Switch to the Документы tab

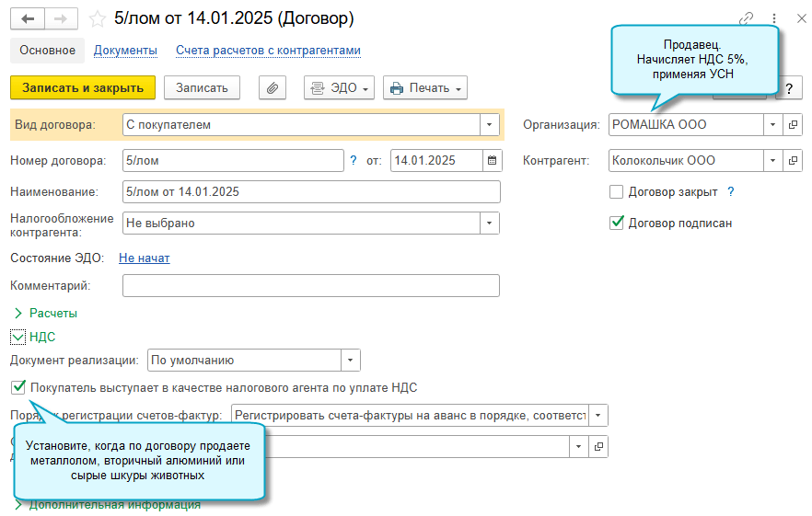tap(125, 51)
